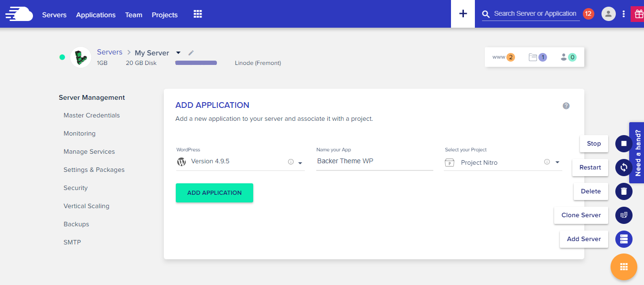Open the Projects menu in navbar
Viewport: 644px width, 285px height.
tap(165, 15)
